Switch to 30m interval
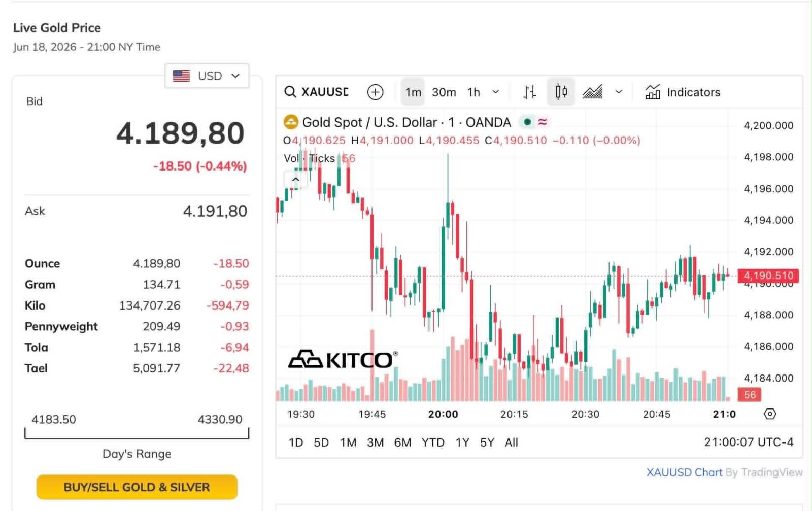This screenshot has width=812, height=511. click(x=444, y=92)
